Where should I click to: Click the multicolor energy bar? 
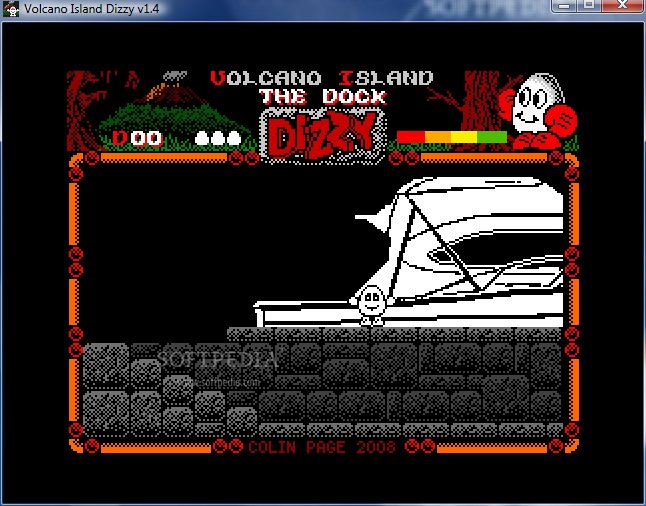452,137
